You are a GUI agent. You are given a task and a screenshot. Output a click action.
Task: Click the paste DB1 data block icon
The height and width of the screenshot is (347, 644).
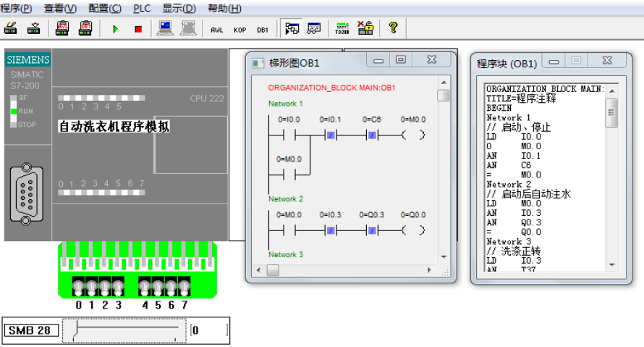pos(85,28)
